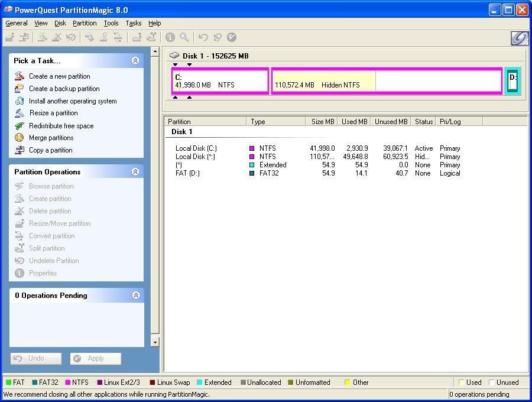
Task: Select the D: partition in the disk map
Action: [512, 81]
